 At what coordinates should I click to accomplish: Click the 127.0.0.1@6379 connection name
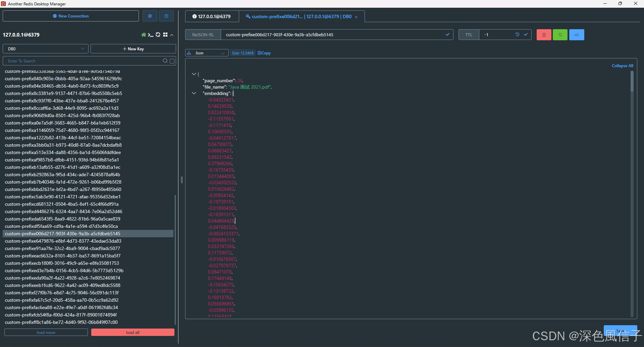click(x=21, y=35)
